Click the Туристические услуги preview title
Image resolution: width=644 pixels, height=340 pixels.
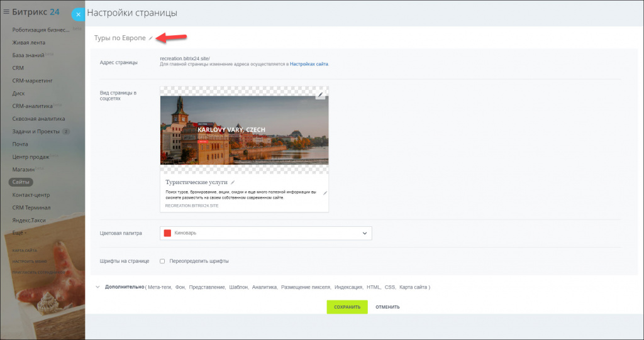[196, 182]
